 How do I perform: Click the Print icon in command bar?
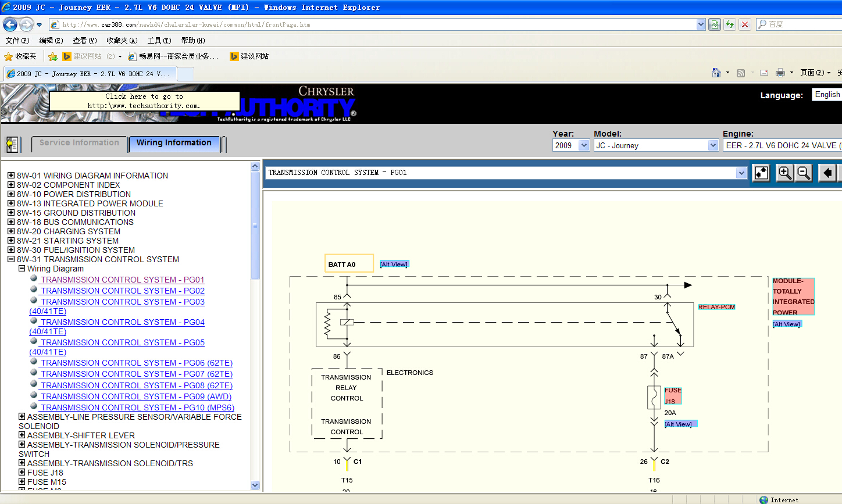780,73
